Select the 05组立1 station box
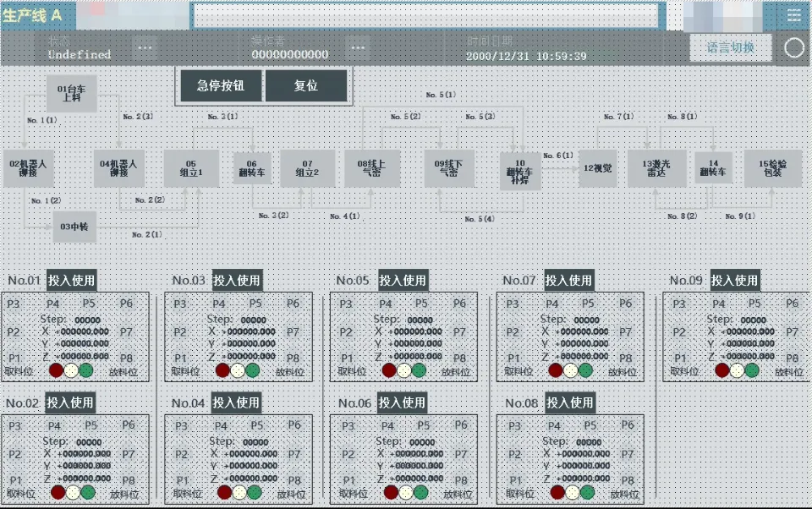Viewport: 812px width, 509px height. (x=191, y=168)
